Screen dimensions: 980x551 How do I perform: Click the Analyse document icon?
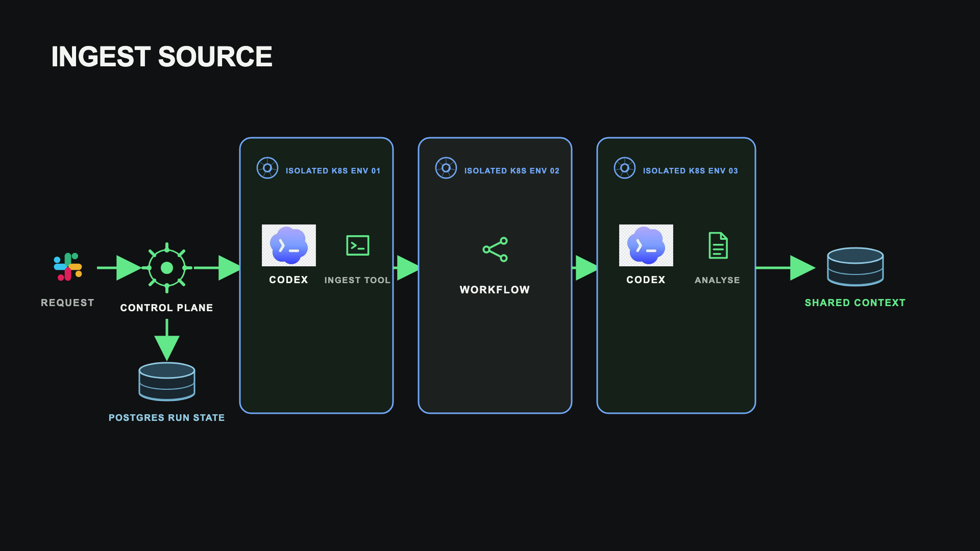click(718, 245)
